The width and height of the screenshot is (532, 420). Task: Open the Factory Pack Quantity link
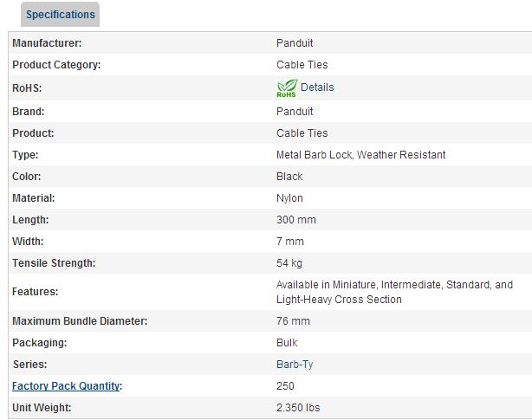tap(66, 386)
